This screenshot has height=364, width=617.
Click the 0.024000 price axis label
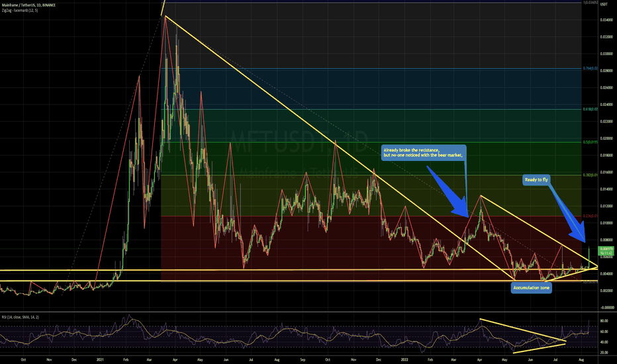(x=606, y=105)
